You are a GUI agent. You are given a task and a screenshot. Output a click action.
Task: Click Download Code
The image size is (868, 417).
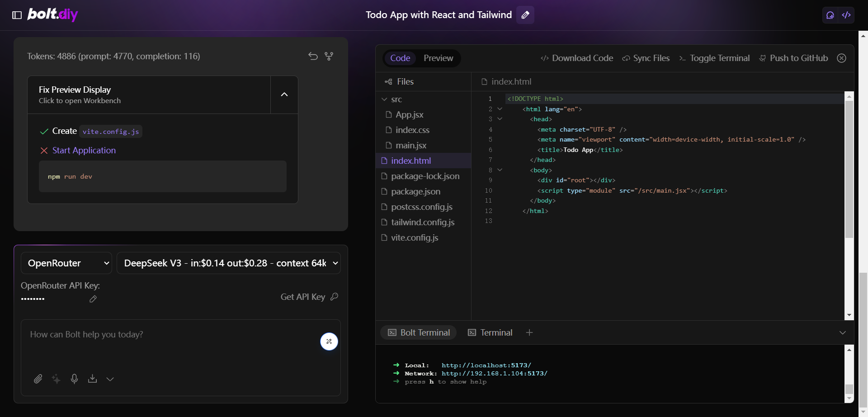[577, 58]
